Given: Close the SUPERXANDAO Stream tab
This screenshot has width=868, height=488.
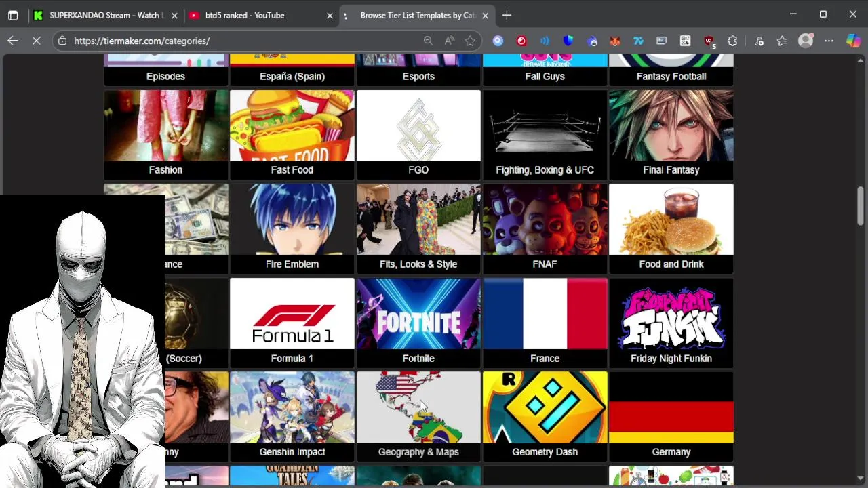Looking at the screenshot, I should pos(175,15).
